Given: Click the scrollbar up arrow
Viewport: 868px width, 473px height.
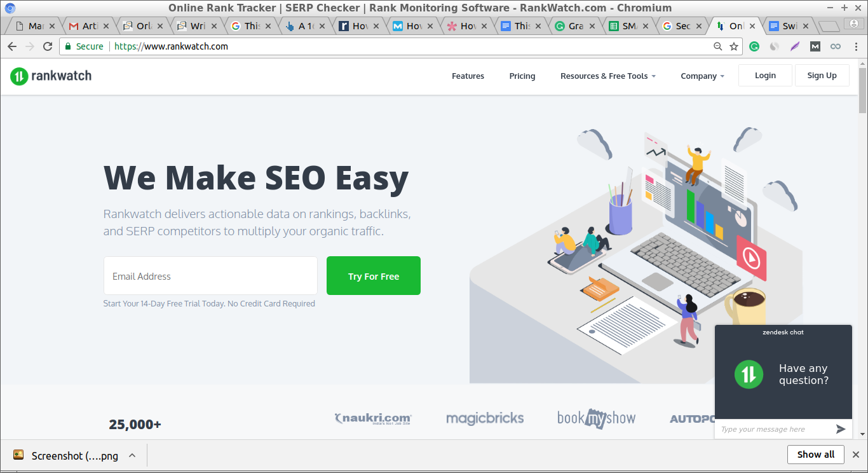Looking at the screenshot, I should point(863,64).
